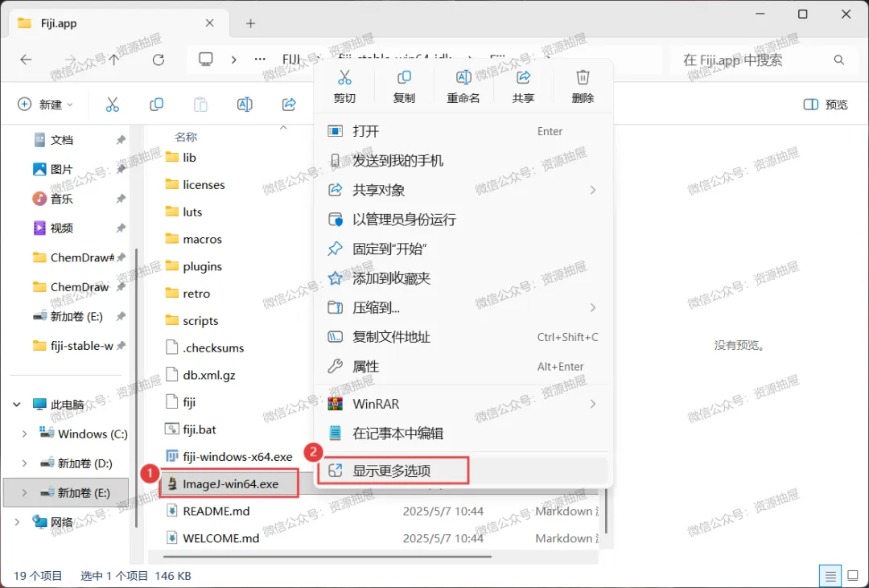Expand 网络 tree node

[17, 522]
